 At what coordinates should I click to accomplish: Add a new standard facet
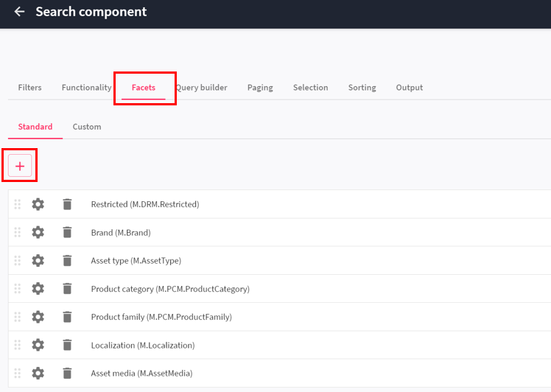(20, 166)
